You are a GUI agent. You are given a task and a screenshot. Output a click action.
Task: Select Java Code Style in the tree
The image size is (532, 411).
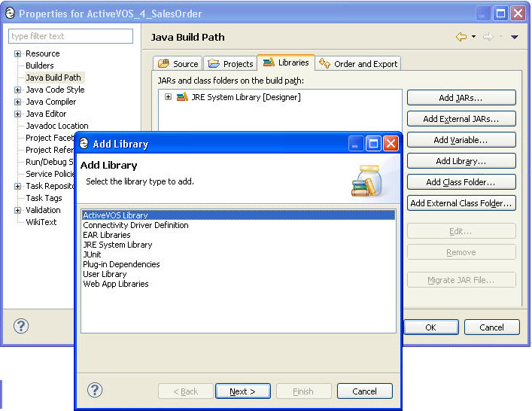(x=55, y=90)
